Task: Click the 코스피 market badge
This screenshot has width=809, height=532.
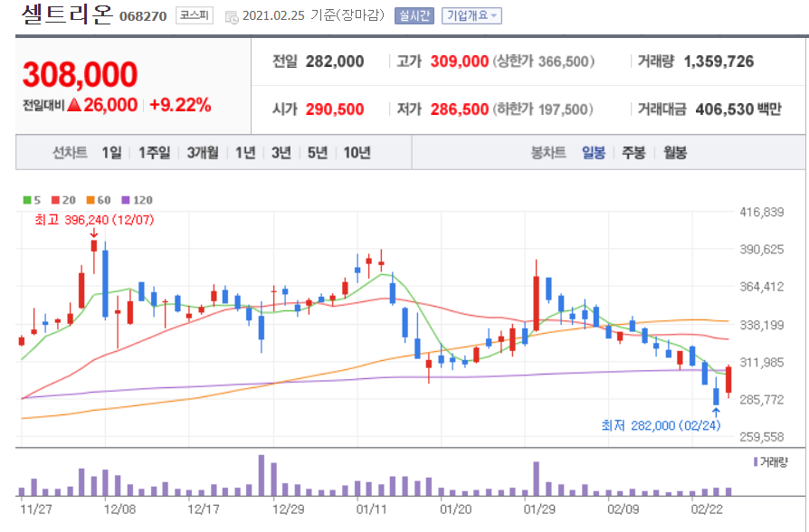Action: 195,15
